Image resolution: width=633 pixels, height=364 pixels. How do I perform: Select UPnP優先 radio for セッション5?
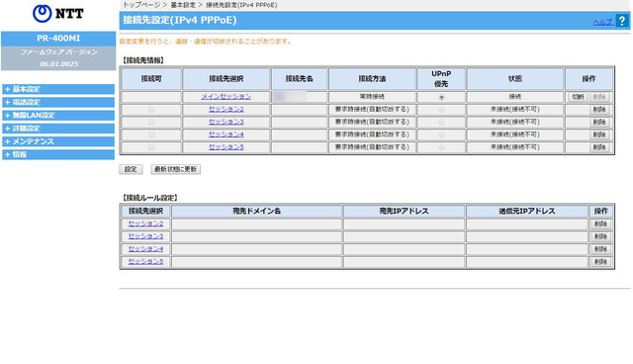click(x=441, y=147)
